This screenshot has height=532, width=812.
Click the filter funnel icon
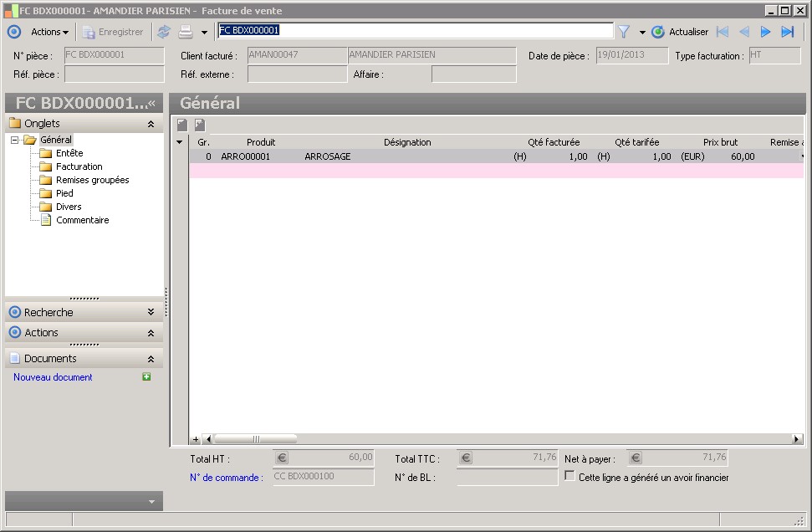[x=624, y=32]
